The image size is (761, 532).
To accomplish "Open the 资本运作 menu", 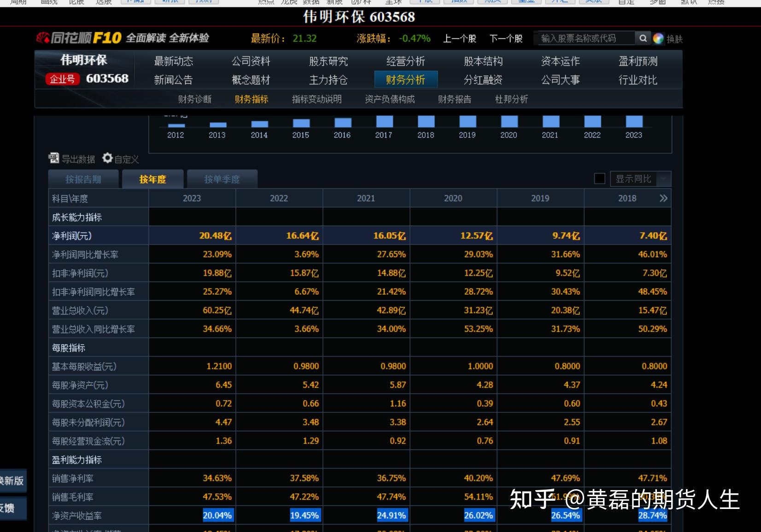I will (560, 61).
